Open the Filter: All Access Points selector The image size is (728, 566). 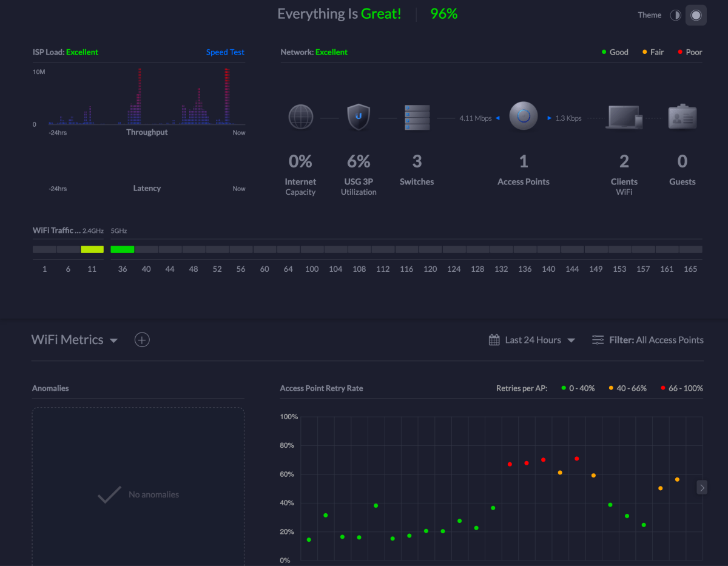click(656, 340)
